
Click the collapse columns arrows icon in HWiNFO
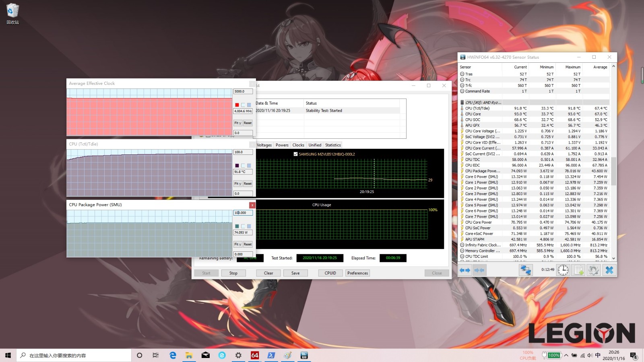479,270
